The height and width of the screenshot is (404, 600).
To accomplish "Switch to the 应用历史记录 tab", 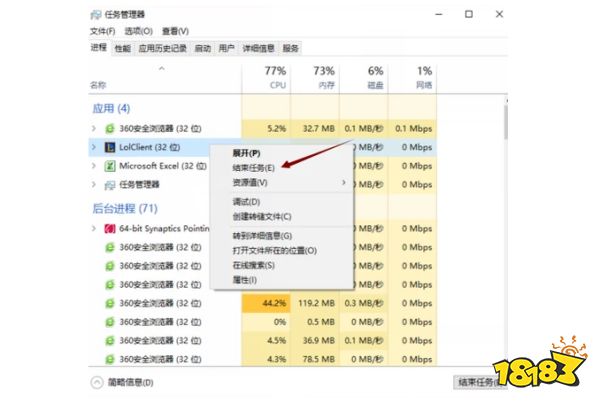I will (x=163, y=49).
